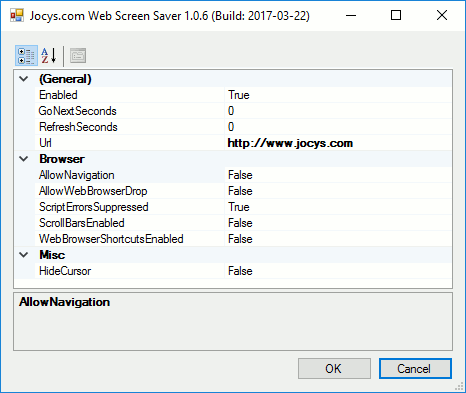This screenshot has width=466, height=393.
Task: Click the GoNextSeconds value field
Action: 338,111
